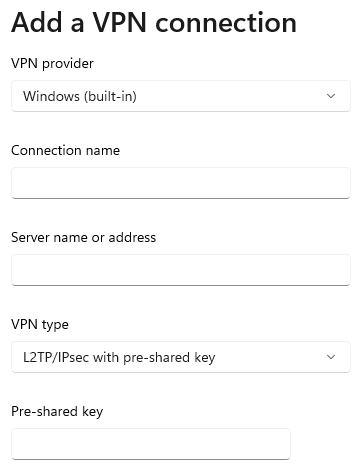Click the 'VPN type' label
This screenshot has height=470, width=361.
40,325
